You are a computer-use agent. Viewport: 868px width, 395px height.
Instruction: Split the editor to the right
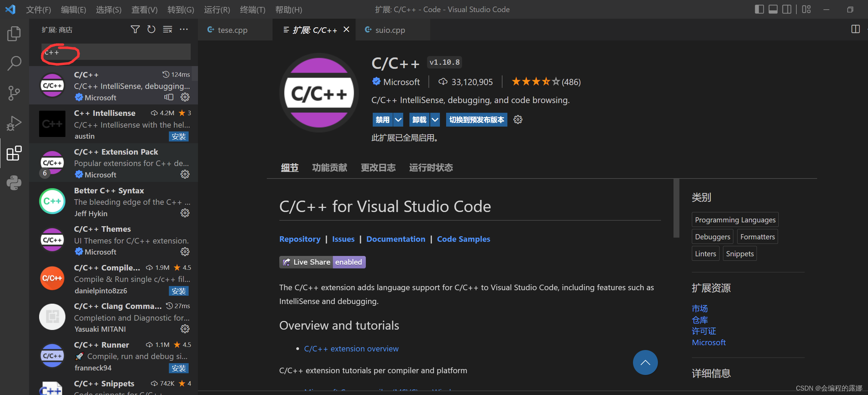pyautogui.click(x=855, y=29)
